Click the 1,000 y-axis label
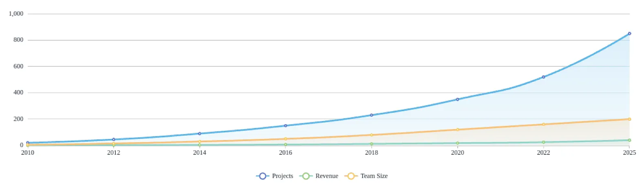The width and height of the screenshot is (644, 187). click(16, 14)
